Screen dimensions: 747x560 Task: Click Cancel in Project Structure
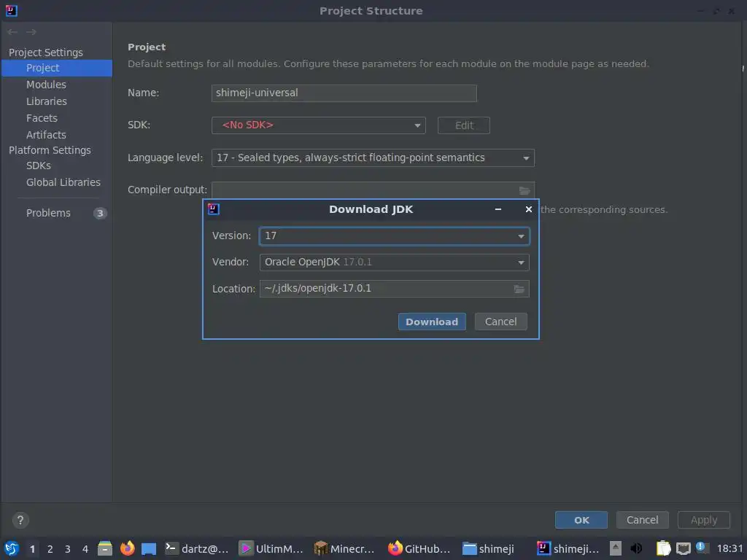pos(642,520)
